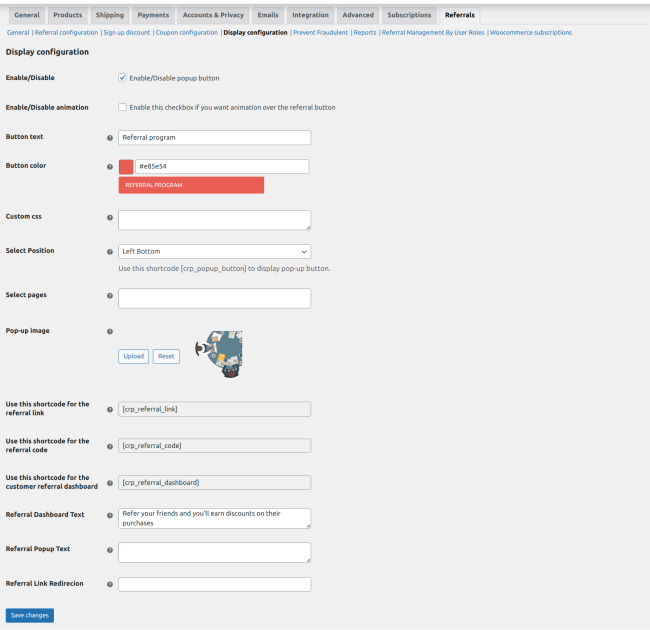650x630 pixels.
Task: Open the Select Position dropdown
Action: 214,252
